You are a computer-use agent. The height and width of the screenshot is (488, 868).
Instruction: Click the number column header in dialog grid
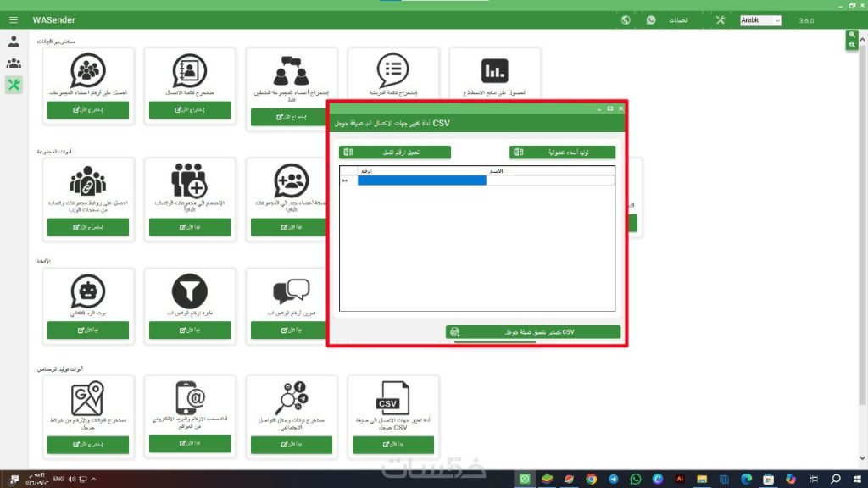pos(422,171)
